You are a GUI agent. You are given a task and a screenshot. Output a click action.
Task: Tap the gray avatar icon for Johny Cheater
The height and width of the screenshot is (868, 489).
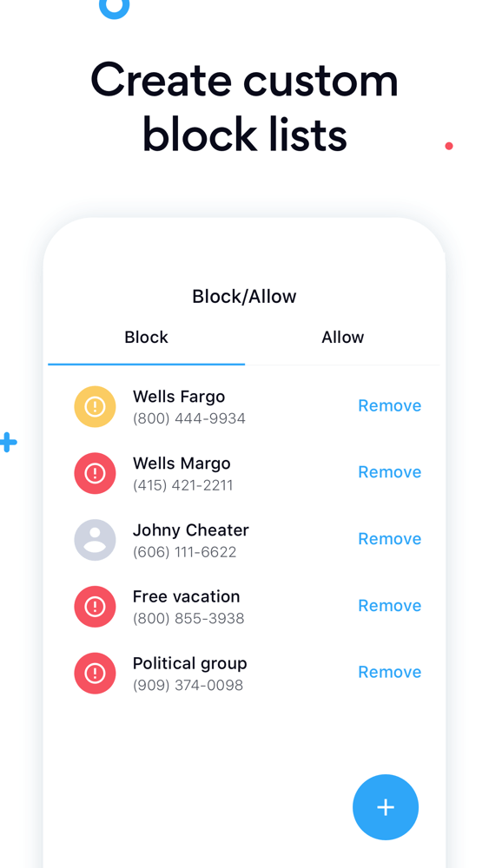pyautogui.click(x=95, y=540)
